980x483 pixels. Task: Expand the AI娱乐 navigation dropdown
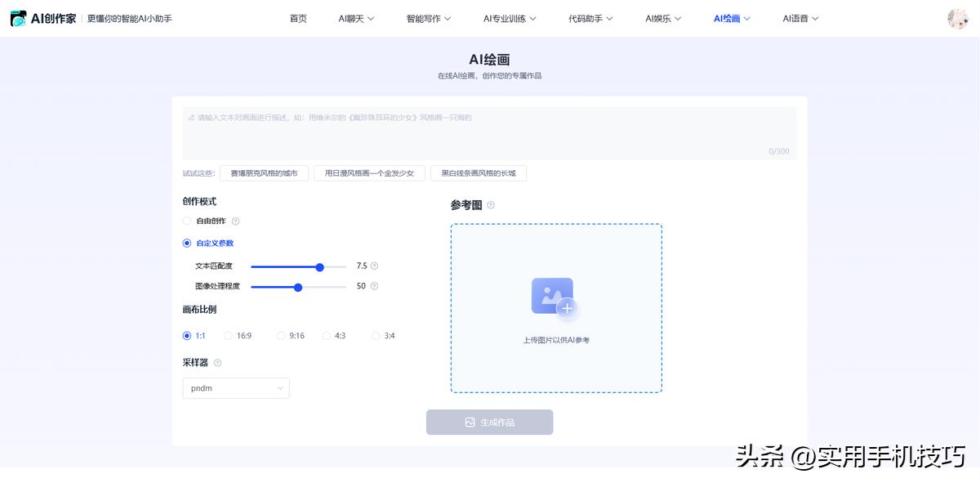663,17
